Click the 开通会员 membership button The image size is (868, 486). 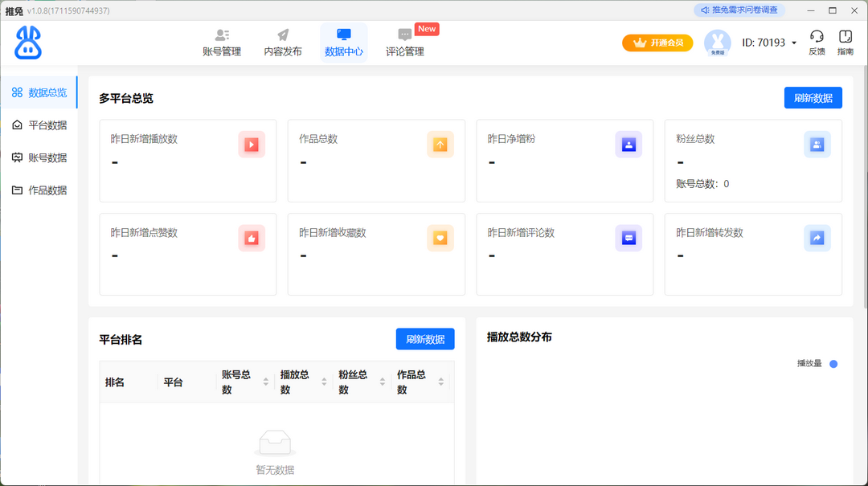pos(657,43)
